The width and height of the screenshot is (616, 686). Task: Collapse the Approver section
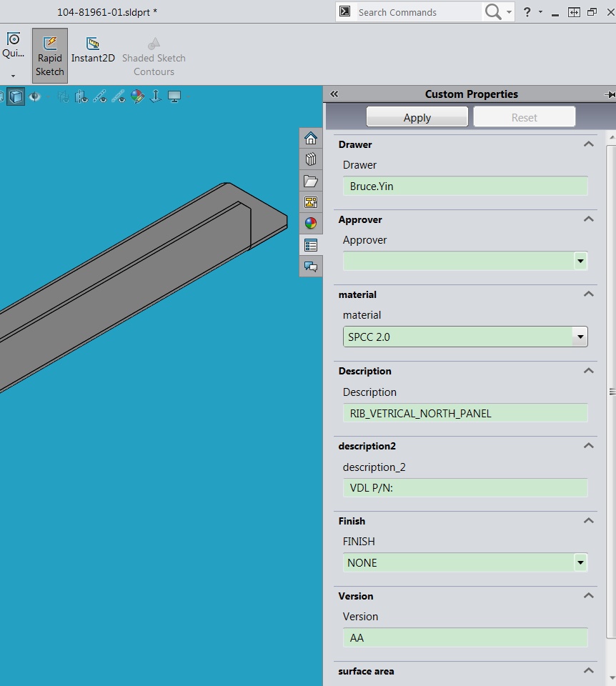589,219
